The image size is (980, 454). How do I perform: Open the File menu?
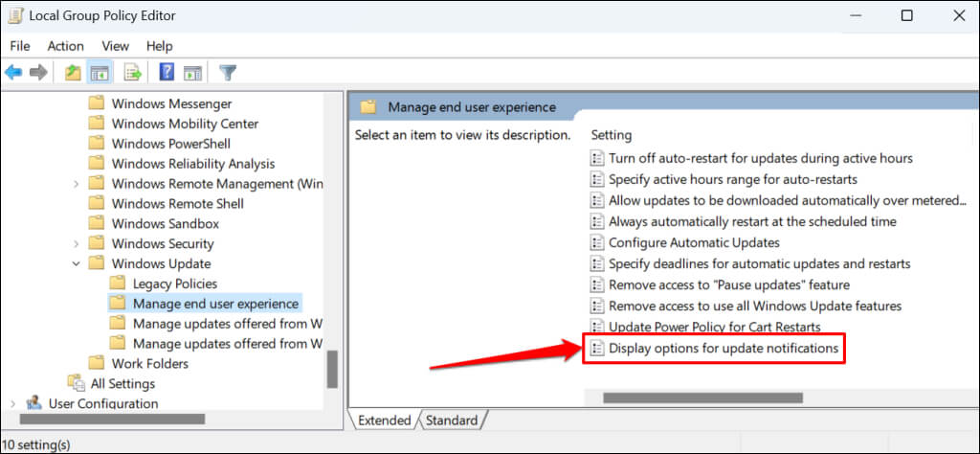point(20,46)
